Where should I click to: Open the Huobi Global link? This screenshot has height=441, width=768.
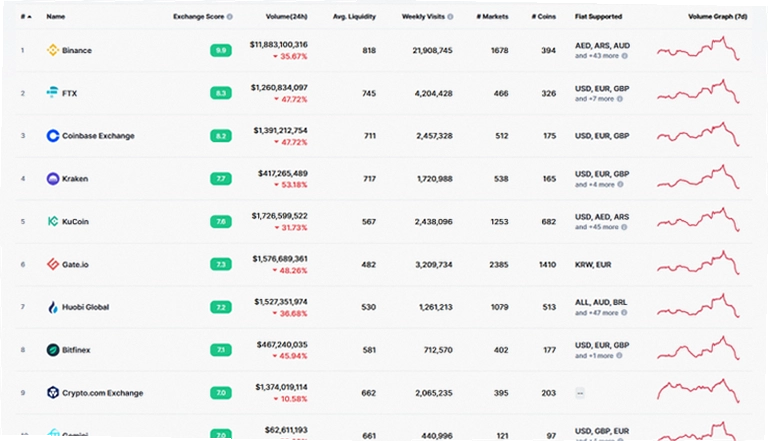(85, 307)
